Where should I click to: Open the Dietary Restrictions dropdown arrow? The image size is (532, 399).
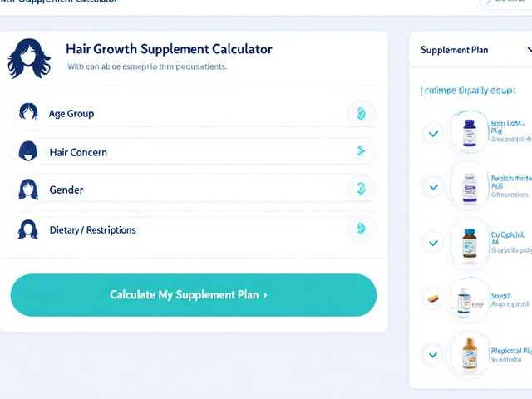coord(361,228)
